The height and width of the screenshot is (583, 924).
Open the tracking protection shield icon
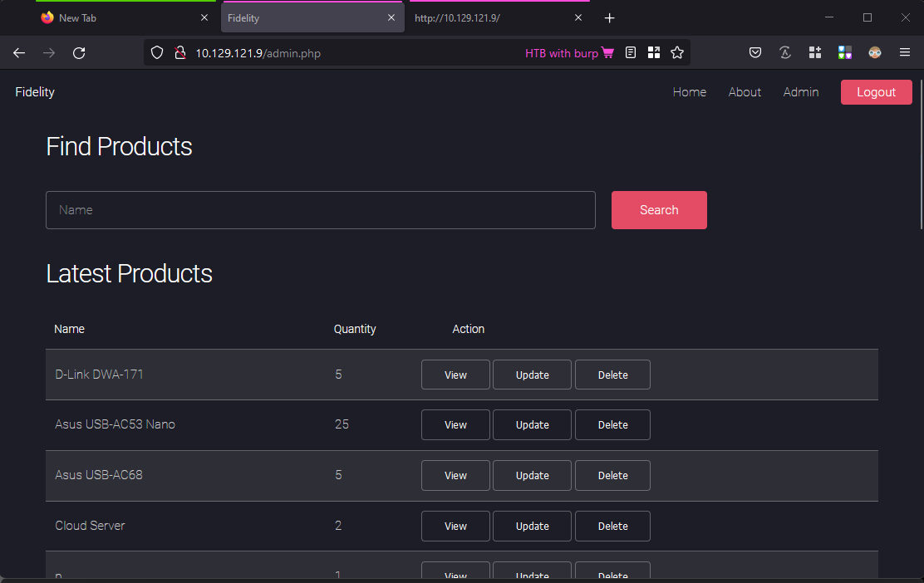[x=156, y=53]
